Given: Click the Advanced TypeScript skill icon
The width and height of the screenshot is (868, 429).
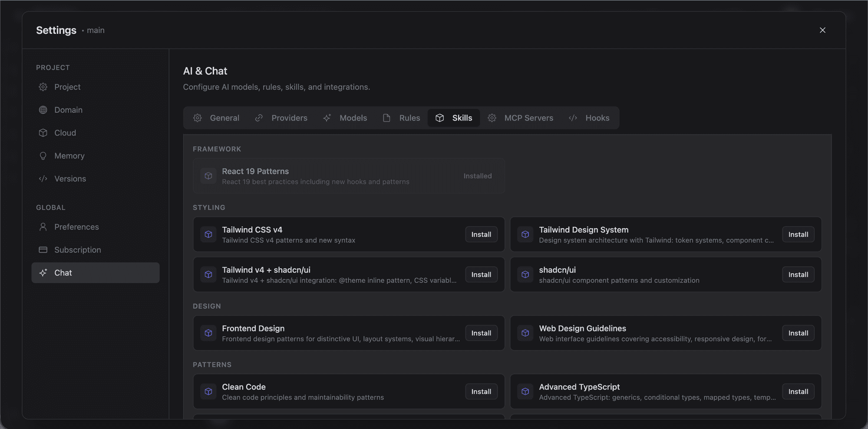Looking at the screenshot, I should click(x=525, y=391).
